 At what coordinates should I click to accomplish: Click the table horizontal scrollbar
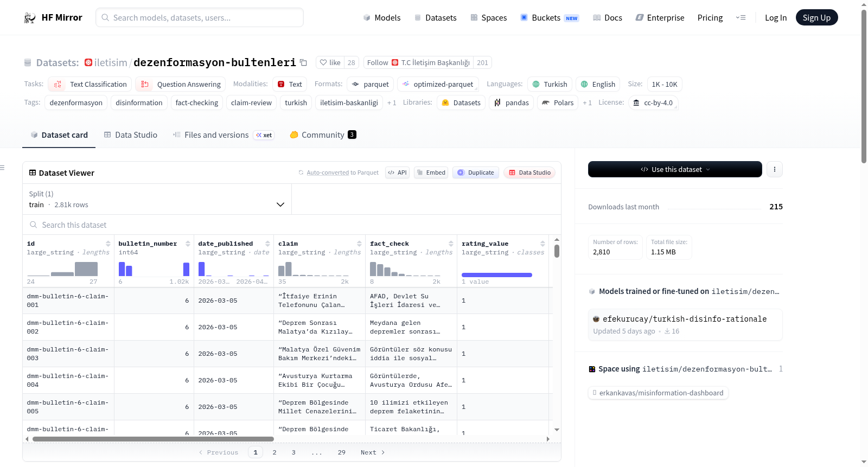pyautogui.click(x=153, y=439)
